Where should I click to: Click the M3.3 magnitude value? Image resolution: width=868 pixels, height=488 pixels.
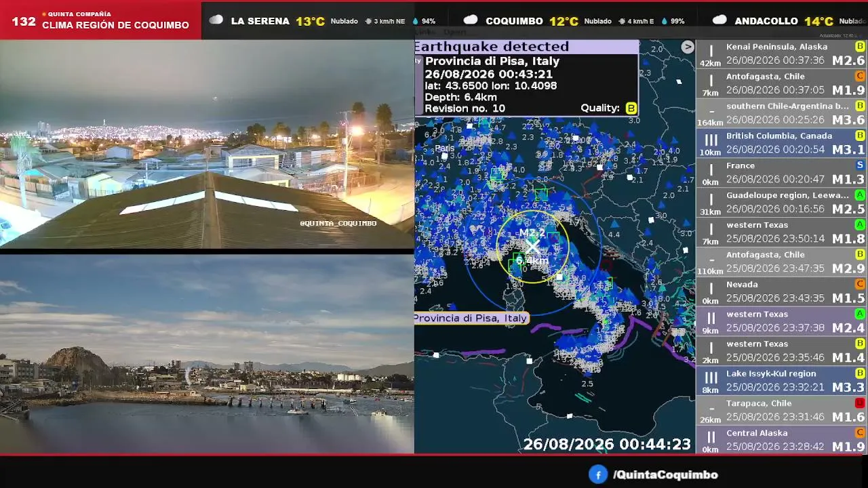tap(848, 387)
